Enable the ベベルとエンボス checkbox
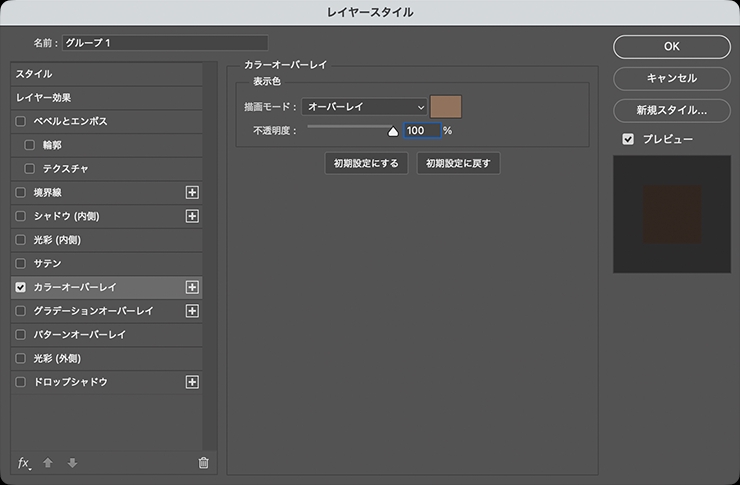The image size is (740, 485). click(21, 121)
